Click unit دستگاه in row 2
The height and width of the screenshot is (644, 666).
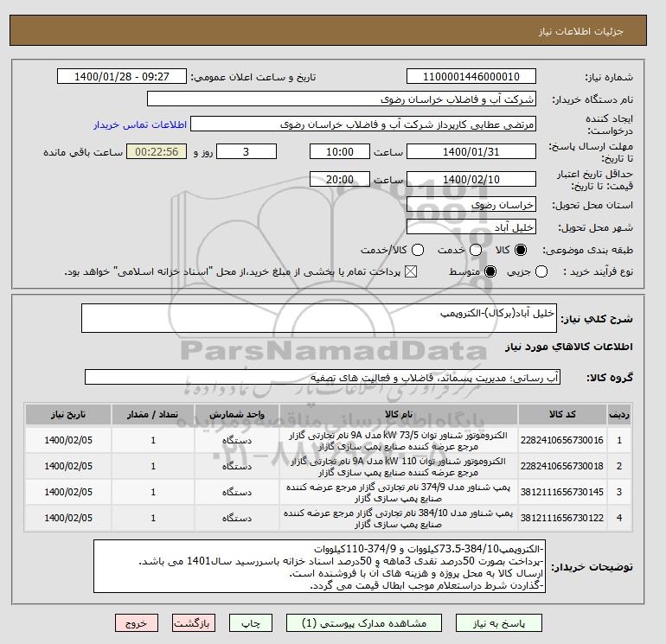(x=237, y=466)
